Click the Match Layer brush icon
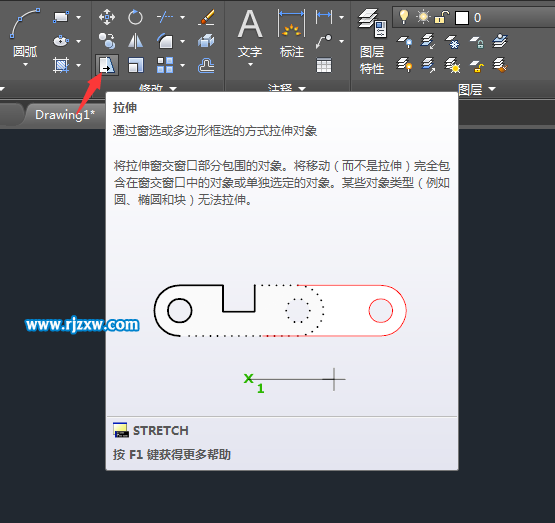Image resolution: width=555 pixels, height=523 pixels. (x=500, y=65)
